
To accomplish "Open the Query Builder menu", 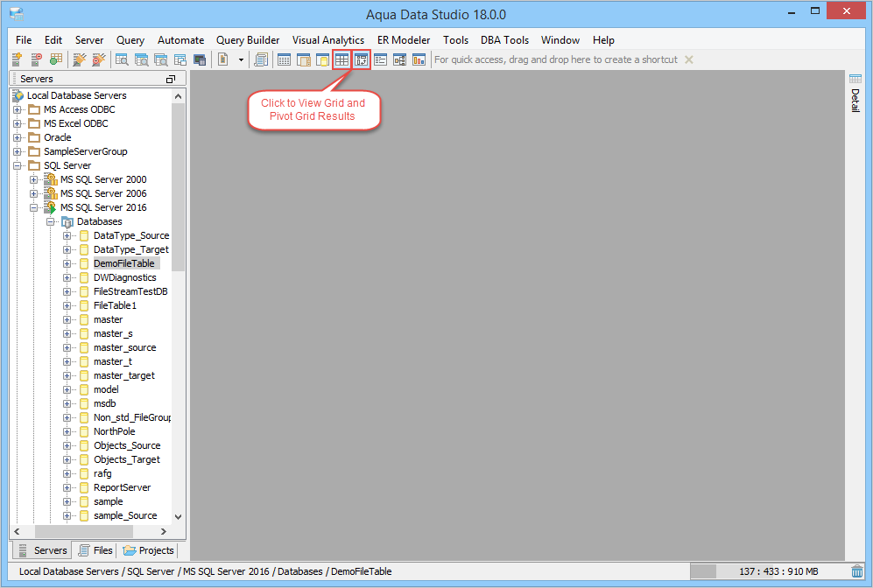I will pyautogui.click(x=248, y=40).
